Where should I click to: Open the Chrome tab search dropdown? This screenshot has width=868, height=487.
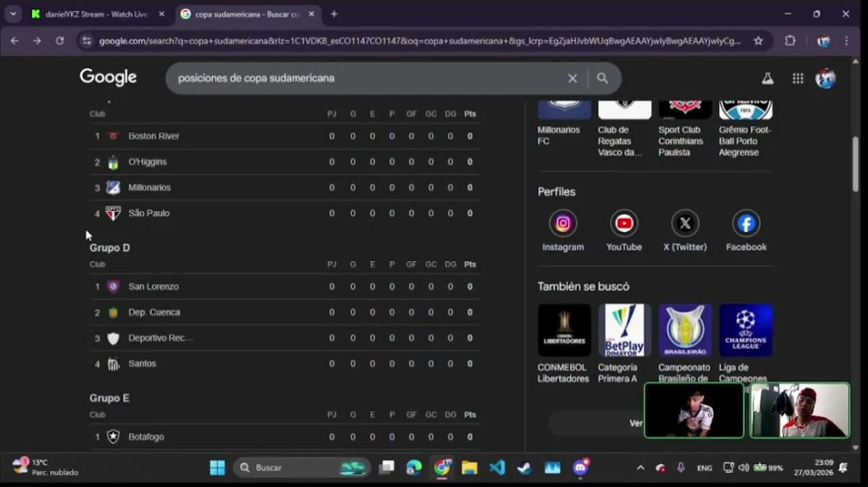pos(12,14)
